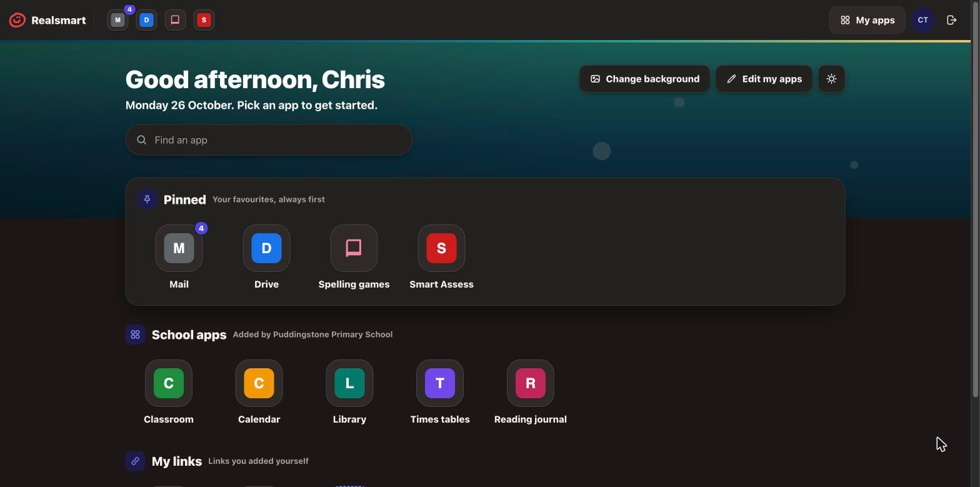Viewport: 980px width, 487px height.
Task: Click the Realsmart logo
Action: point(47,20)
